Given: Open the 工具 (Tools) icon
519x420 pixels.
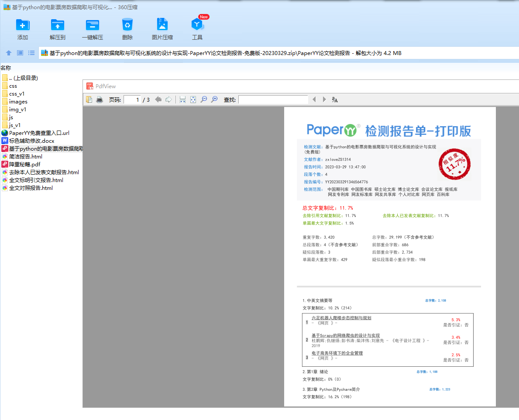Looking at the screenshot, I should [197, 24].
